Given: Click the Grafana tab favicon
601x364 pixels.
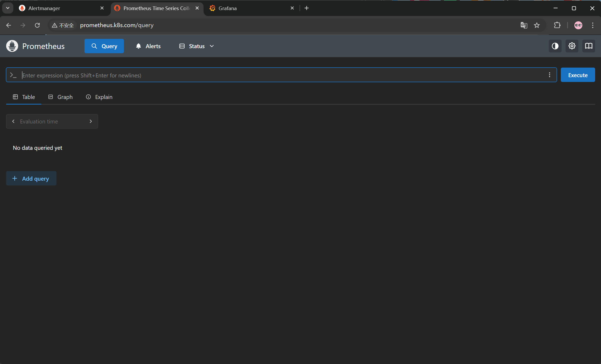Looking at the screenshot, I should point(212,8).
